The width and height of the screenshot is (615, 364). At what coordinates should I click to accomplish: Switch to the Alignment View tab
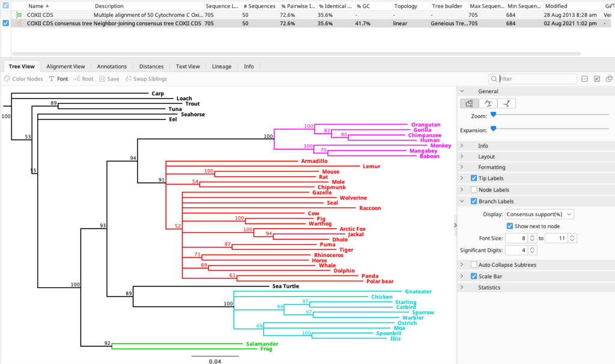65,67
